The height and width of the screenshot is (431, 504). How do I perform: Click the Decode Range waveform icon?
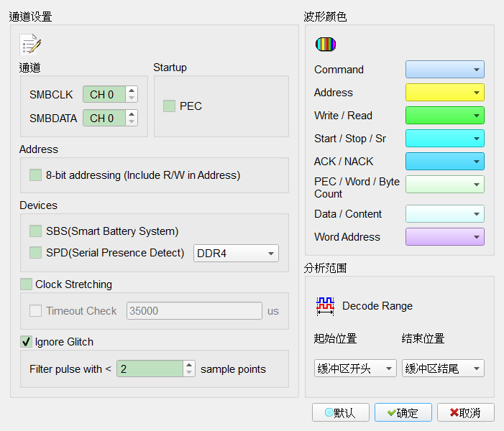[x=325, y=306]
